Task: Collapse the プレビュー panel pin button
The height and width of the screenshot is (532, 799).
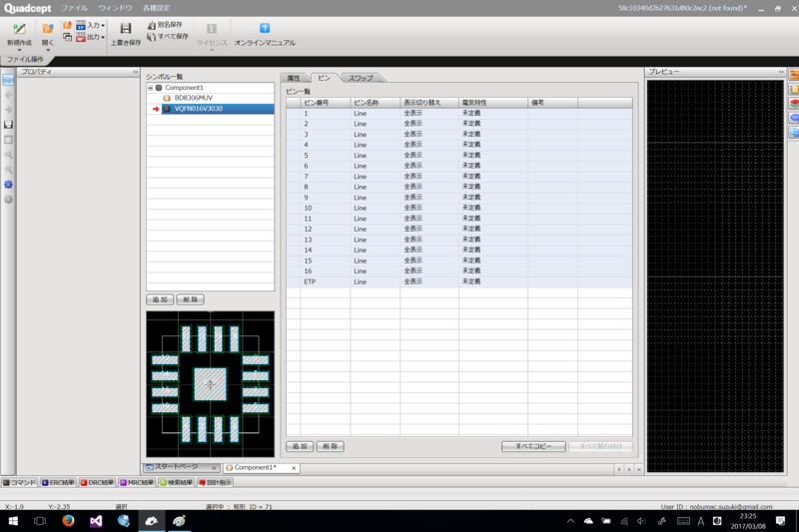Action: pos(781,72)
